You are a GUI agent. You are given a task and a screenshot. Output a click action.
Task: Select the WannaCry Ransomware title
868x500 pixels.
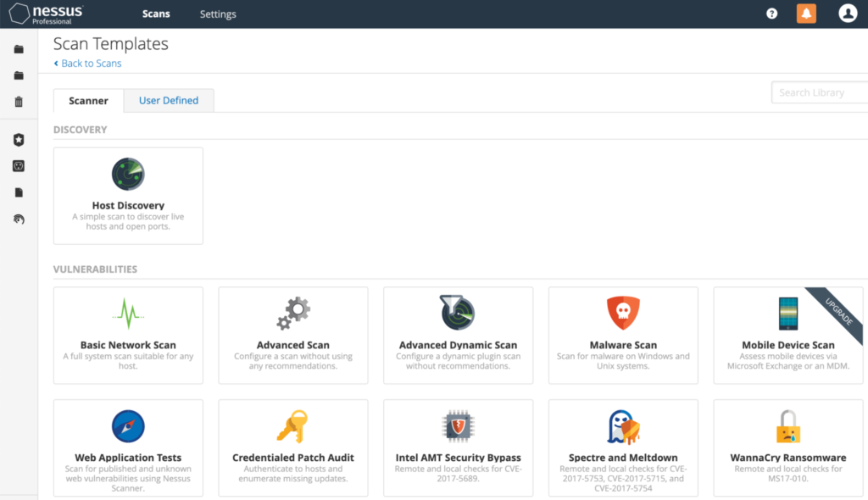pyautogui.click(x=788, y=458)
